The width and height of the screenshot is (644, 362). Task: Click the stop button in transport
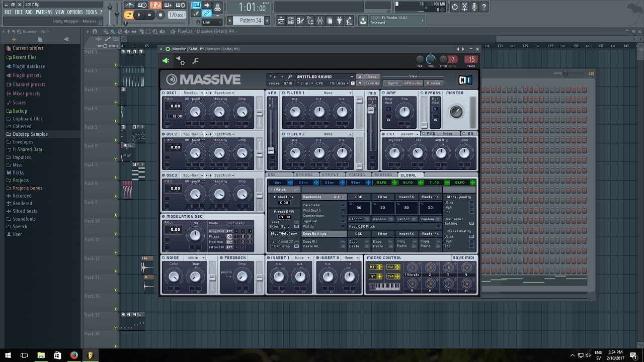[x=149, y=15]
